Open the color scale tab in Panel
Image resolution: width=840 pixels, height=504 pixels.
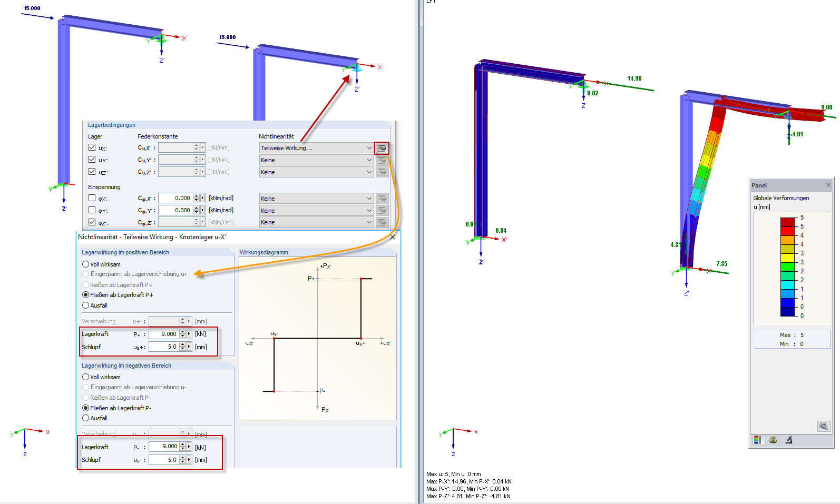(758, 440)
